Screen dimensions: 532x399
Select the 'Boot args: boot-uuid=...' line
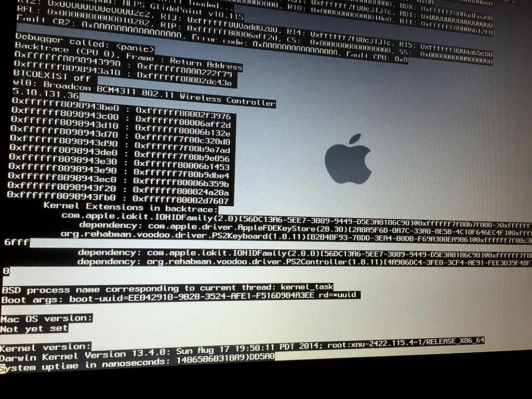point(179,298)
